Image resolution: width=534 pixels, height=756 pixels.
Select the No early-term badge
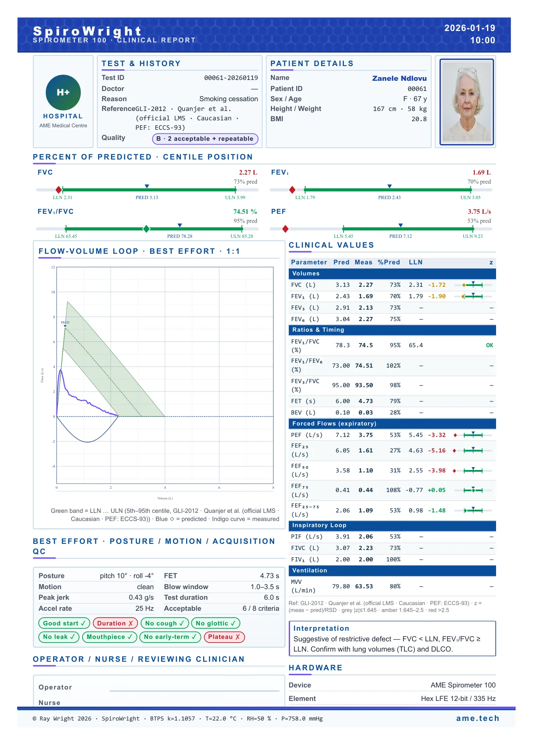pyautogui.click(x=170, y=637)
